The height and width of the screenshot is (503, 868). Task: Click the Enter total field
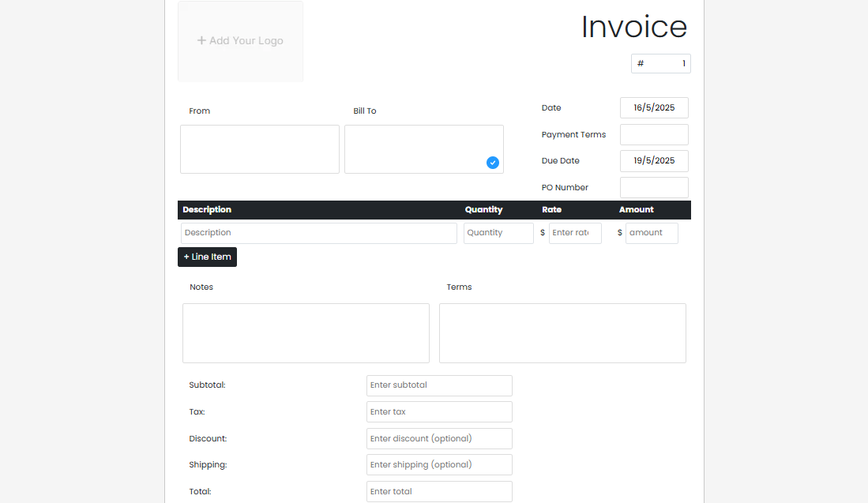point(440,491)
